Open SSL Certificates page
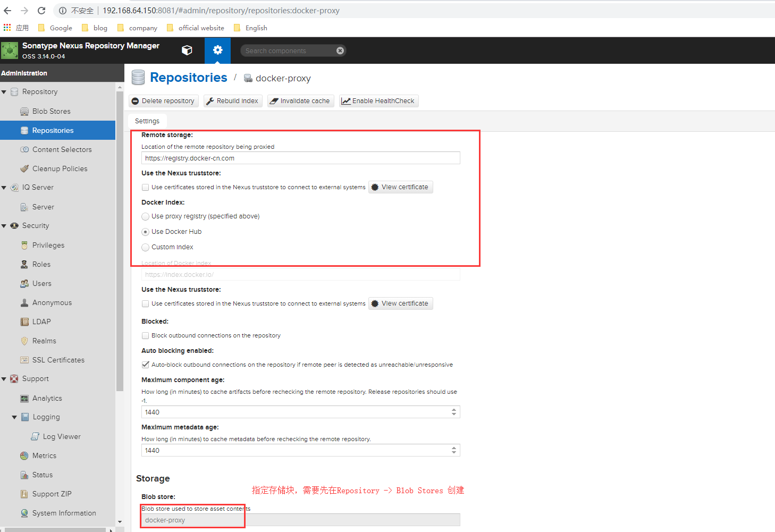This screenshot has height=532, width=775. (x=58, y=360)
